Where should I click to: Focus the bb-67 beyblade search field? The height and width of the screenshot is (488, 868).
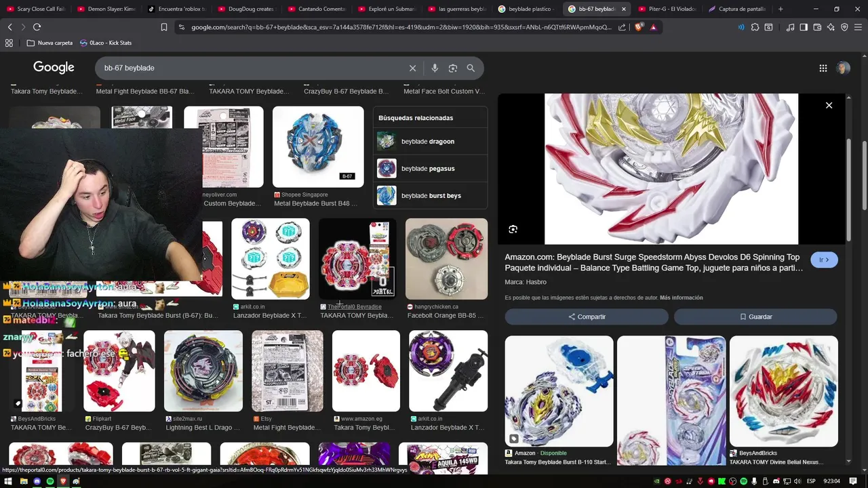point(251,68)
